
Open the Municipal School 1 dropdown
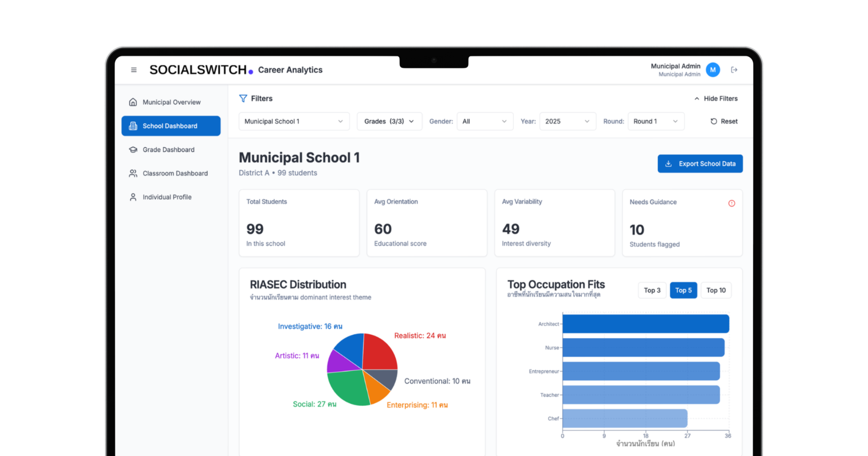click(x=294, y=121)
